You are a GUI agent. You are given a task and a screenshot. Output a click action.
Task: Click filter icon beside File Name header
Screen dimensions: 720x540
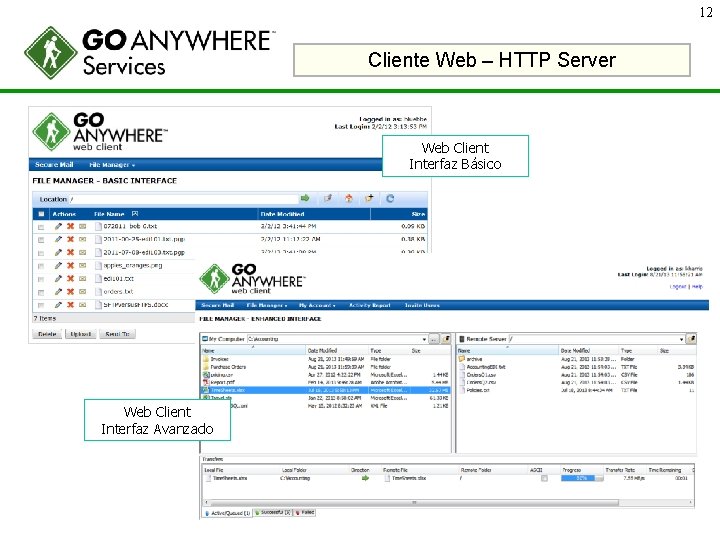tap(135, 214)
